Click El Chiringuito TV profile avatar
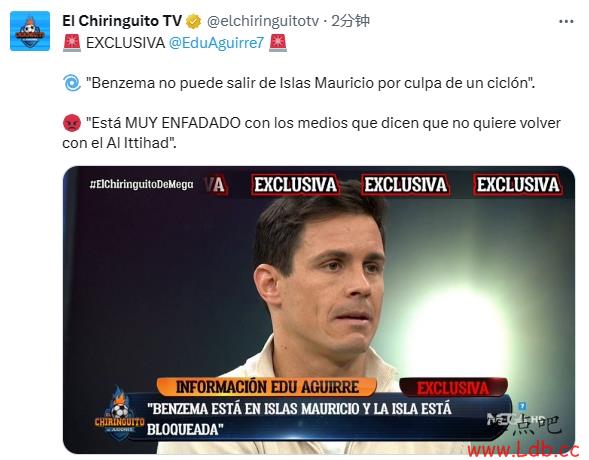Screen dimensions: 589x460 click(30, 31)
